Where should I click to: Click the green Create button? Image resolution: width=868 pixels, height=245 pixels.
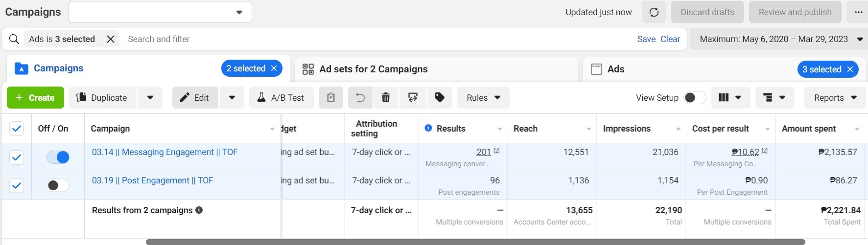coord(35,98)
